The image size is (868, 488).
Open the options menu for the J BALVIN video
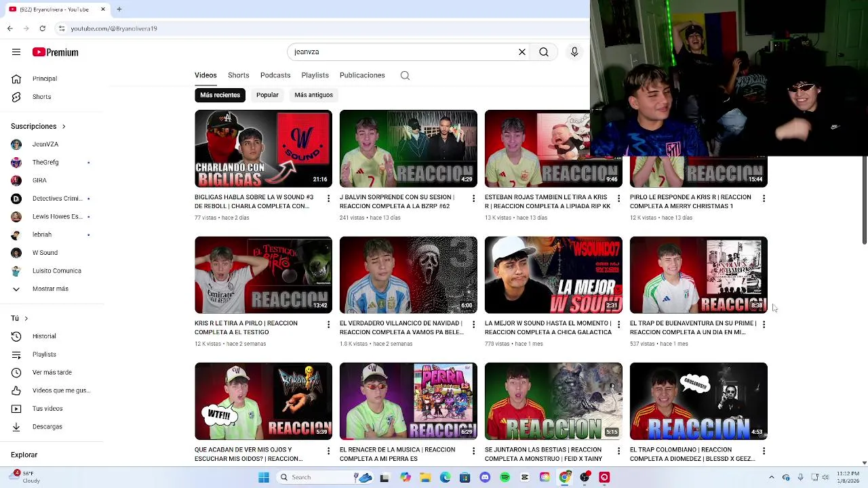coord(474,199)
